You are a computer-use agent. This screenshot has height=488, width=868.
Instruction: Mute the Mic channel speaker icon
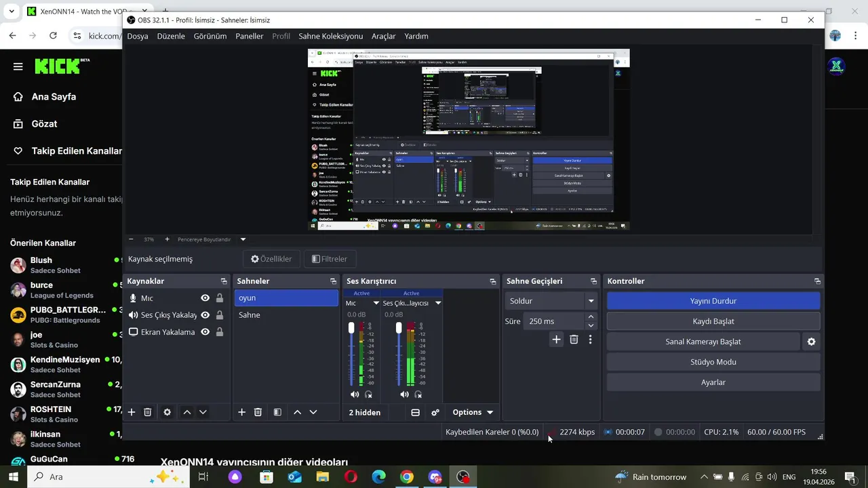(x=355, y=394)
